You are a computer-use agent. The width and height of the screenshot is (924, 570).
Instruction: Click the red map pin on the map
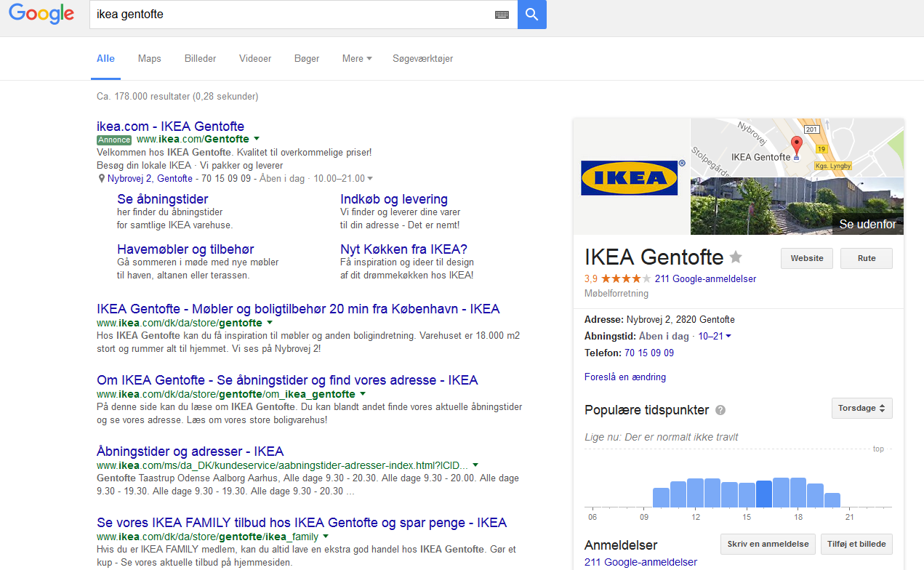coord(796,145)
